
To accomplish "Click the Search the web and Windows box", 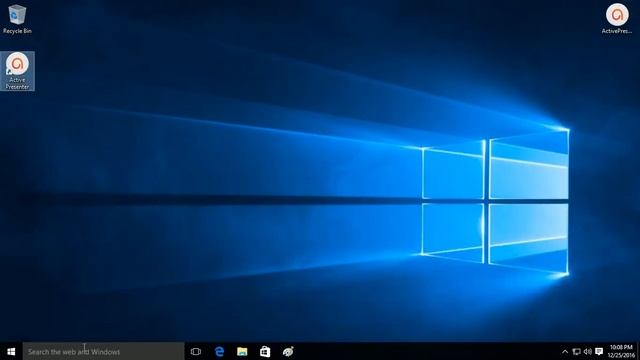I will 103,351.
